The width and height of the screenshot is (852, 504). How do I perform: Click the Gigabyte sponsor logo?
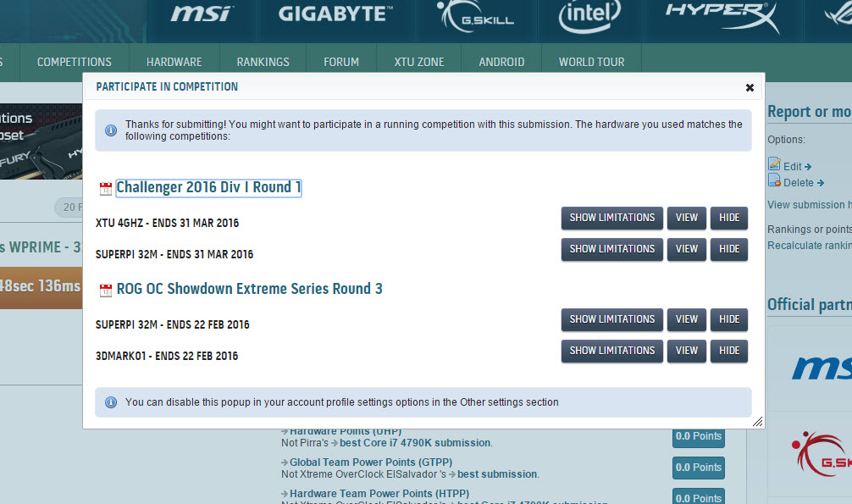pyautogui.click(x=335, y=14)
